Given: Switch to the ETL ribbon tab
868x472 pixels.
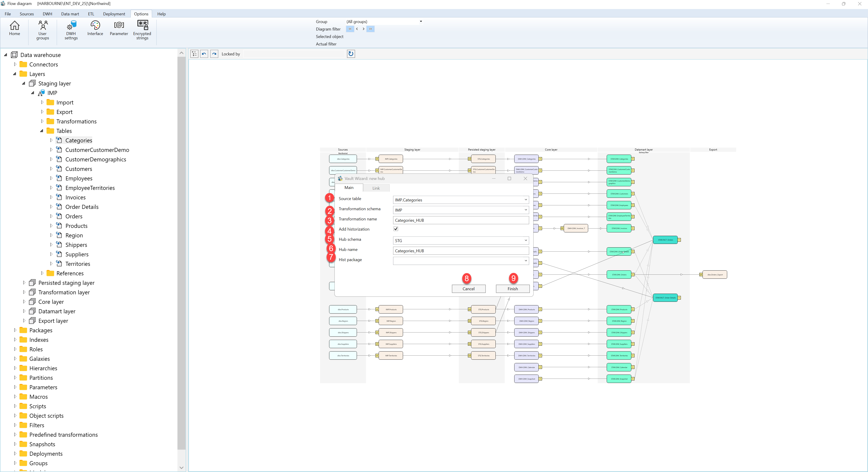Looking at the screenshot, I should [x=91, y=14].
